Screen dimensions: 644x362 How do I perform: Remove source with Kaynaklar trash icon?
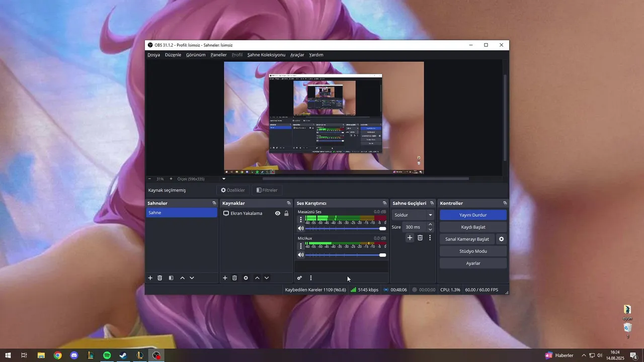(x=234, y=278)
